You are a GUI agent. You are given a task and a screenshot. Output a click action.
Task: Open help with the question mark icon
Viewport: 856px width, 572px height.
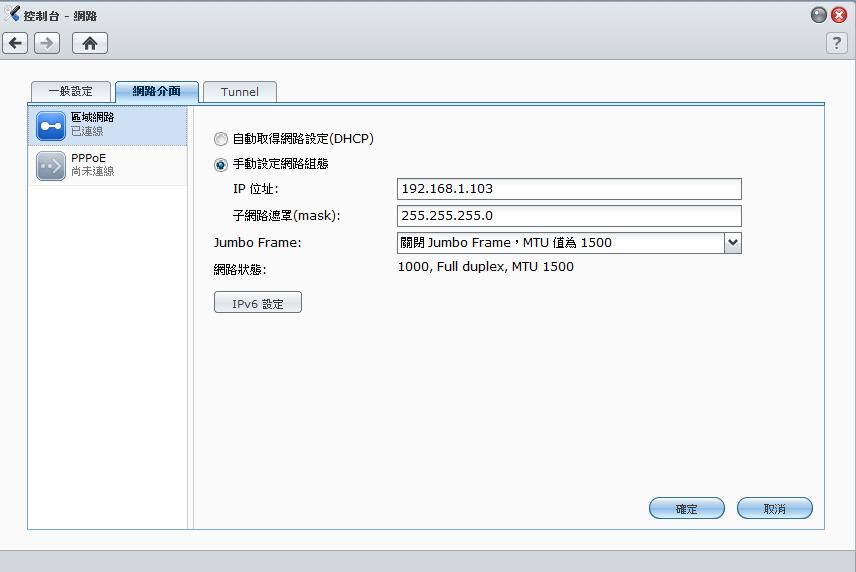click(x=837, y=43)
